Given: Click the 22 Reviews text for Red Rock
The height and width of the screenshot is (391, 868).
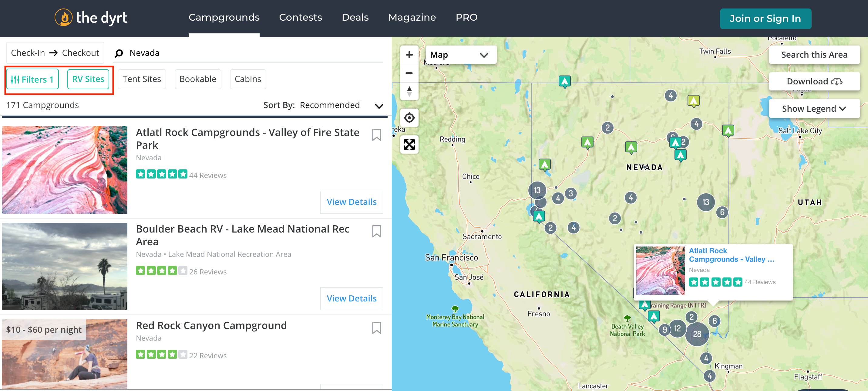Looking at the screenshot, I should pos(207,355).
